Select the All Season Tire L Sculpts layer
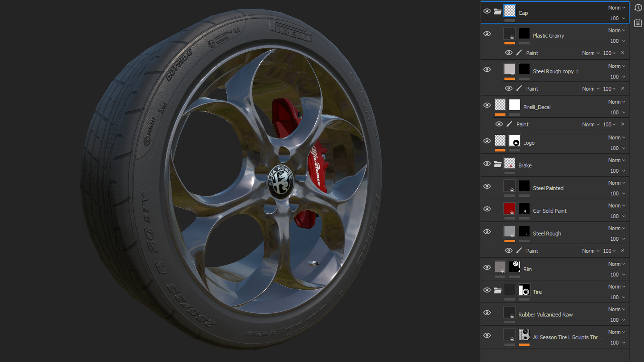 [568, 337]
